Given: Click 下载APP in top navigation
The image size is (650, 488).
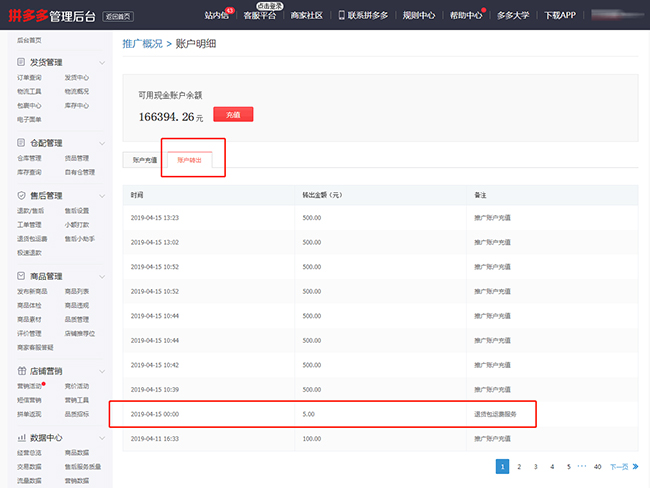Looking at the screenshot, I should (x=560, y=15).
